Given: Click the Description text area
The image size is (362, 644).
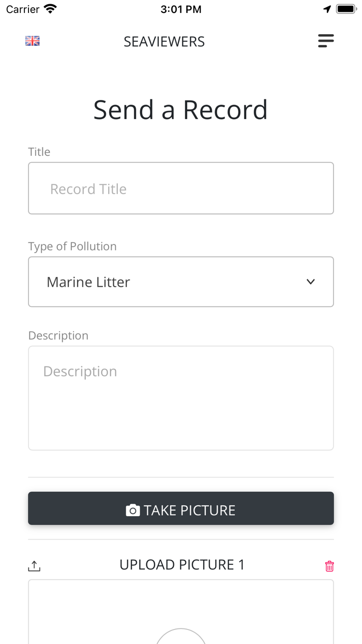Looking at the screenshot, I should 181,398.
